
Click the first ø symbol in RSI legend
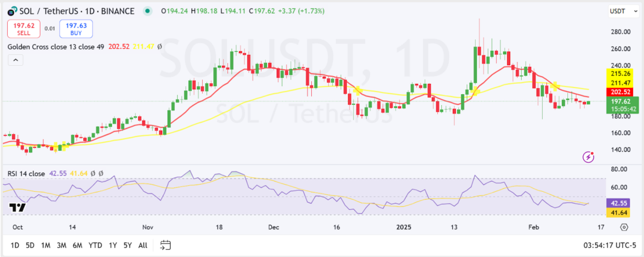93,174
